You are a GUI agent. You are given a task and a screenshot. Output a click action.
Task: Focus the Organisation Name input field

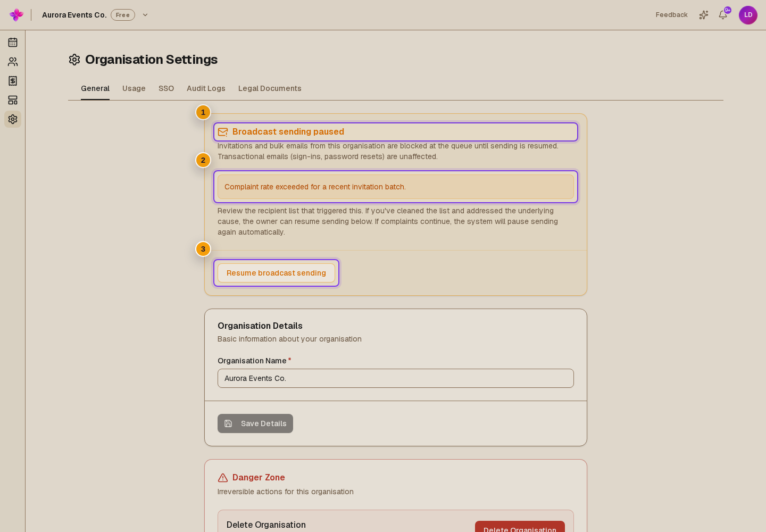pos(396,378)
